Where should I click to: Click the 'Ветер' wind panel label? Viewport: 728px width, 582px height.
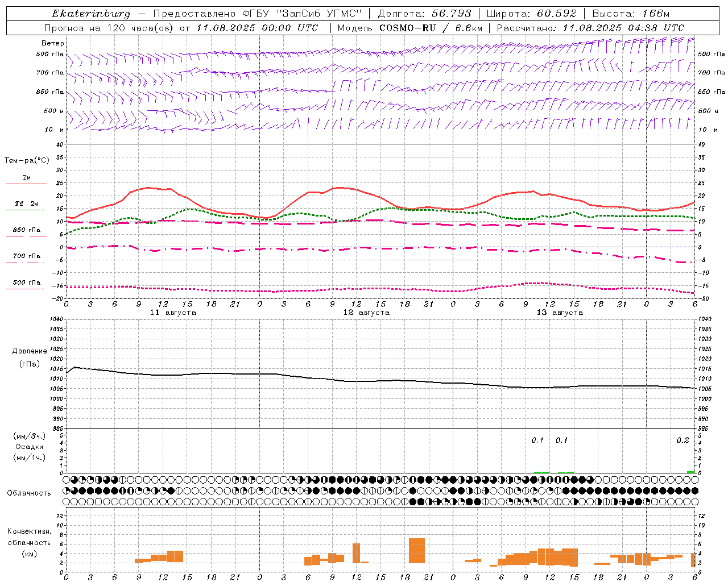click(x=53, y=43)
